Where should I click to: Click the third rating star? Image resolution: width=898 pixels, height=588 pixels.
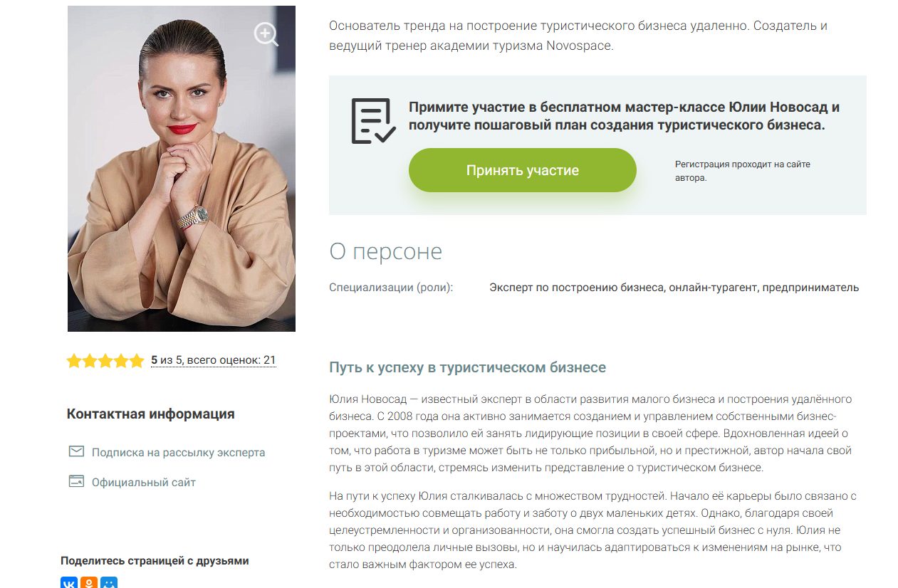tap(105, 361)
